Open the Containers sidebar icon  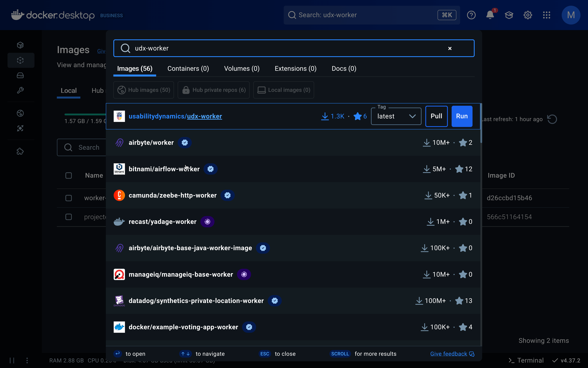point(20,45)
